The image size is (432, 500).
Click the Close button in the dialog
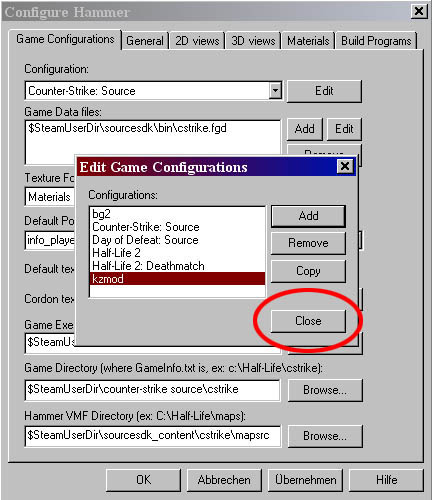tap(308, 321)
